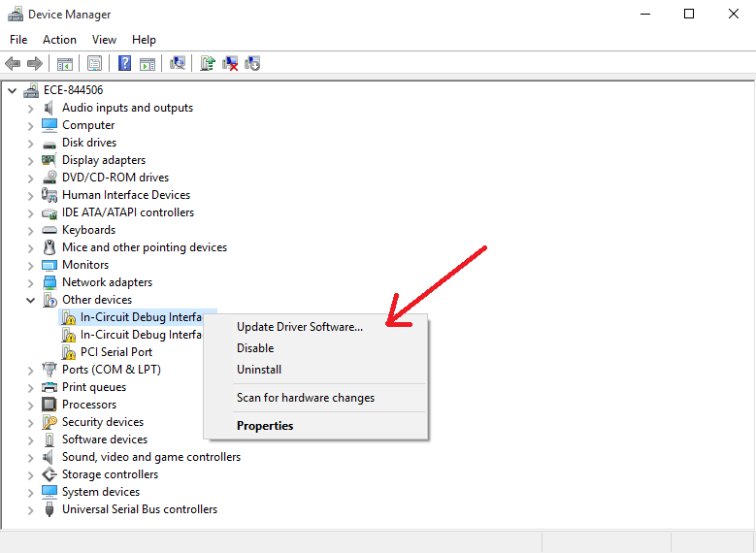Open the Help menu
This screenshot has height=553, width=756.
tap(144, 40)
